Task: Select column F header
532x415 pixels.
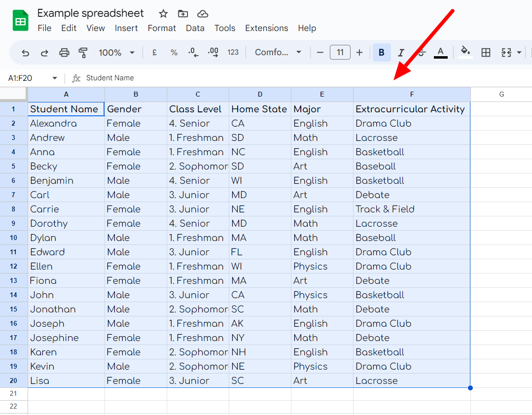Action: click(412, 94)
